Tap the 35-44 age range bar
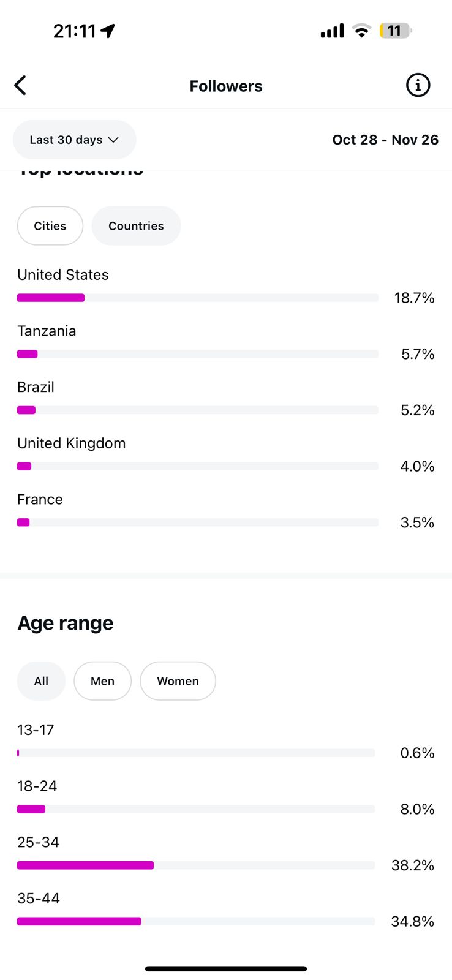 coord(196,922)
